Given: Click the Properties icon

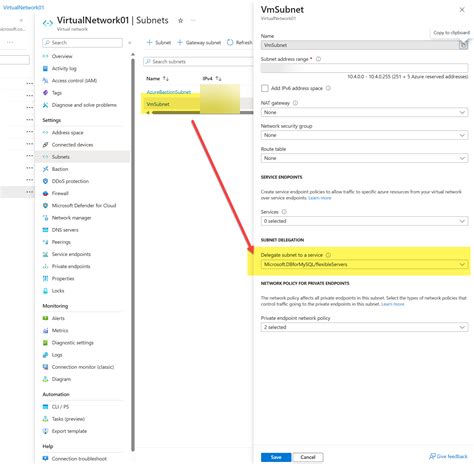Looking at the screenshot, I should point(46,278).
